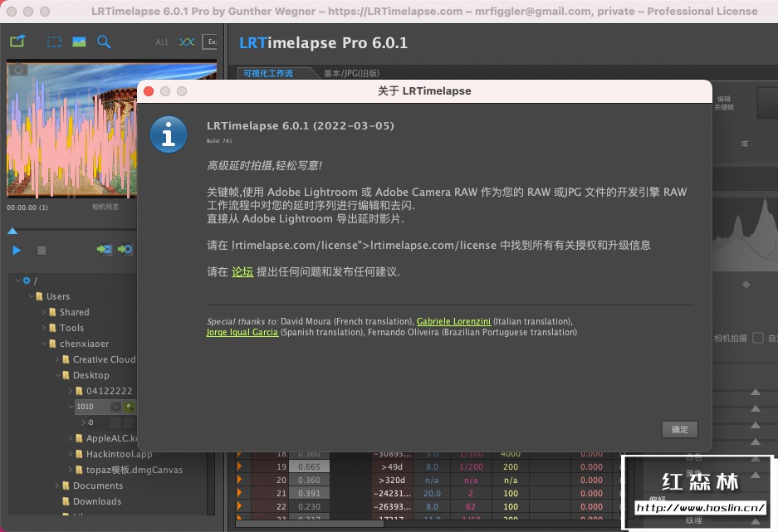Play the timelapse preview
The image size is (778, 532).
click(17, 251)
